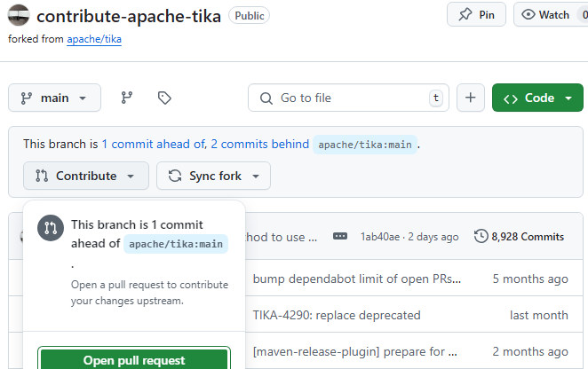
Task: Click the apache/tika:main label in the banner
Action: point(365,145)
